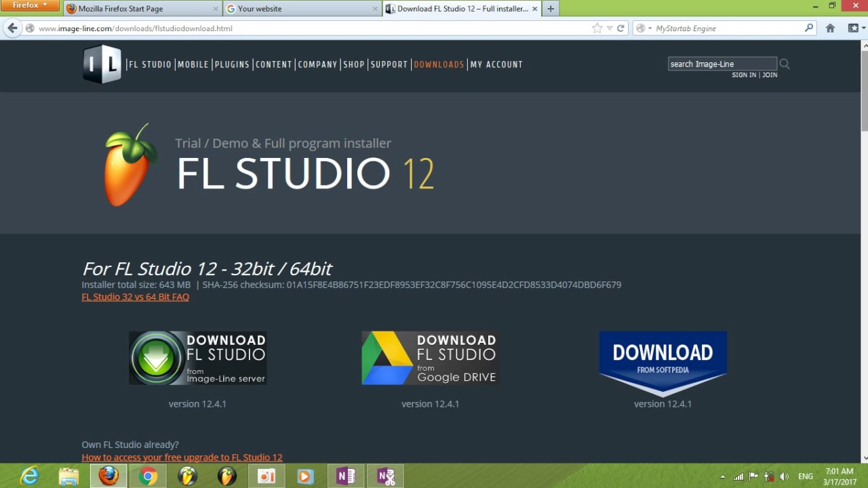Open the Firefox menu button dropdown
Viewport: 868px width, 488px height.
point(31,5)
